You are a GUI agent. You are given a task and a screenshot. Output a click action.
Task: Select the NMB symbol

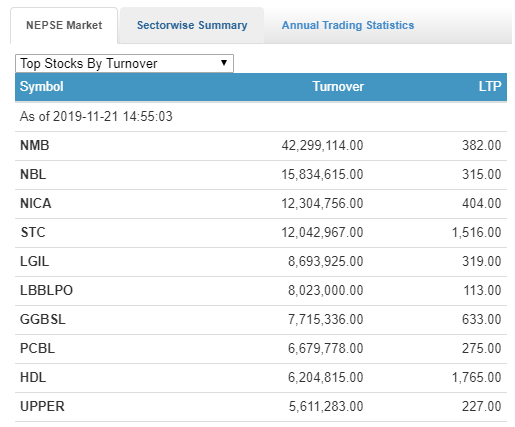point(35,146)
